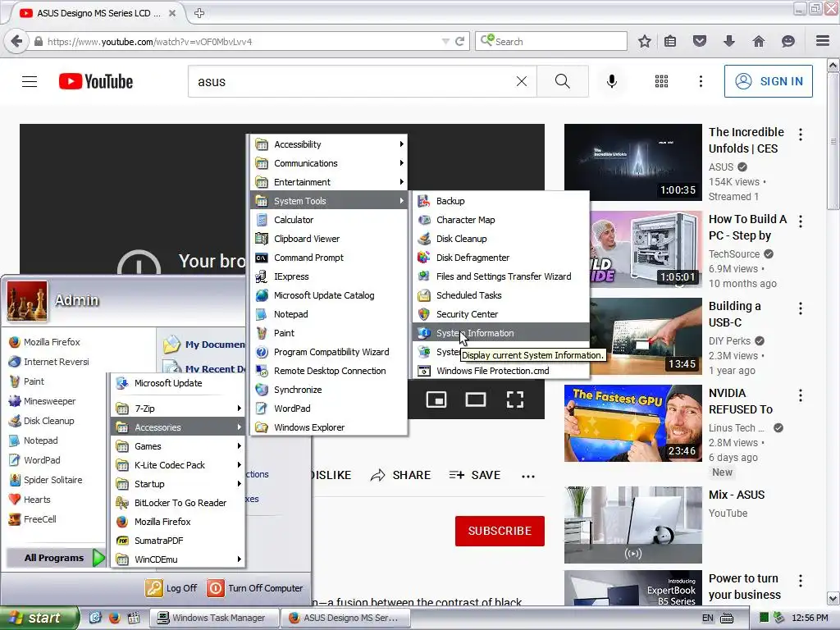This screenshot has width=840, height=630.
Task: Expand the WinCDEmu program folder
Action: [178, 559]
